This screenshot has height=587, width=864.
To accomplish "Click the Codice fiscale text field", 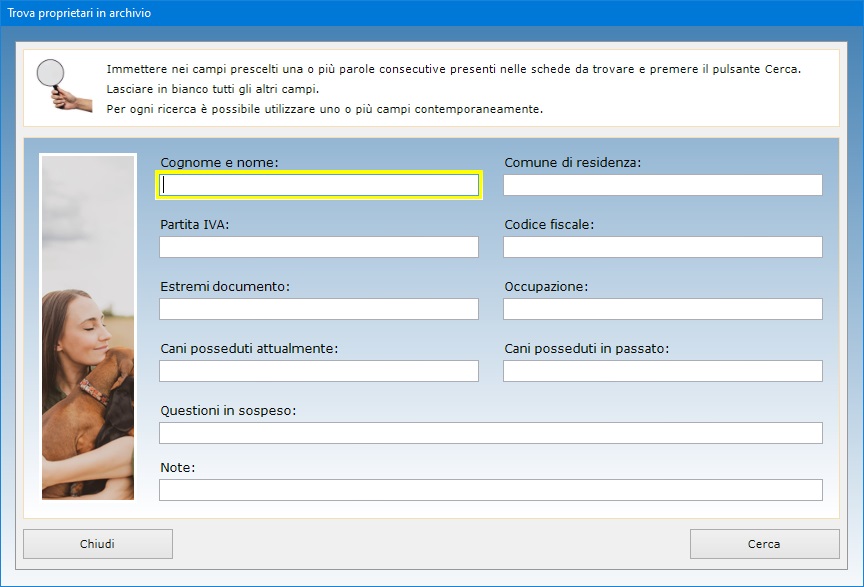I will point(662,247).
